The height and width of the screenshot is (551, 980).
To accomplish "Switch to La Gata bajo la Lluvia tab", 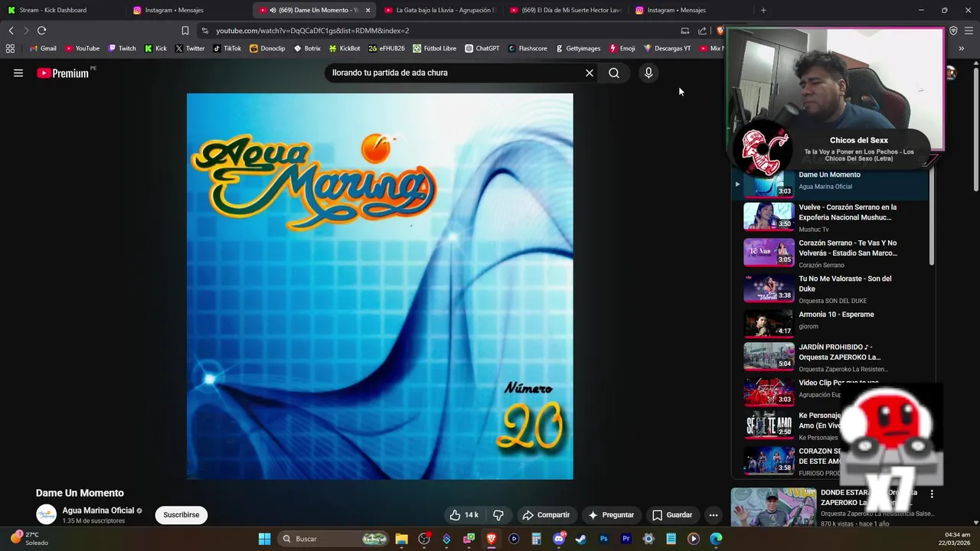I will 439,10.
